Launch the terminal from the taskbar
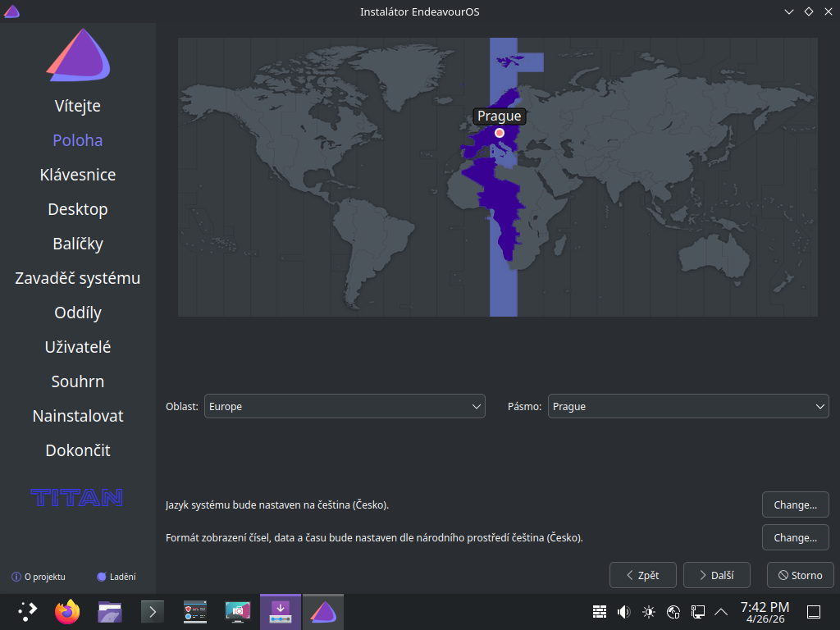This screenshot has height=630, width=840. click(x=153, y=611)
